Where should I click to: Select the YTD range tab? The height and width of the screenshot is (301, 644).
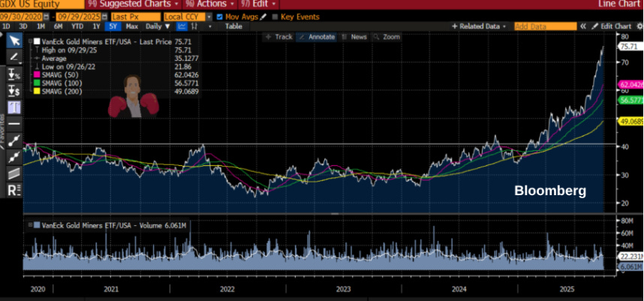tap(77, 26)
